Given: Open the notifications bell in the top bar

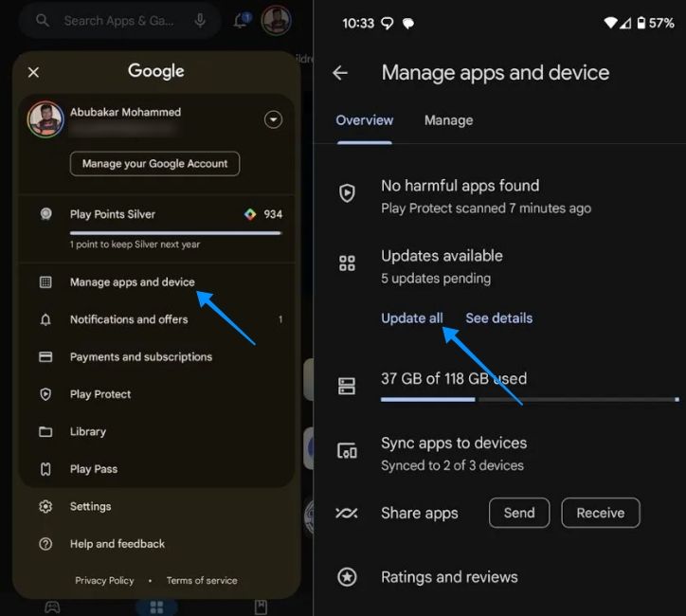Looking at the screenshot, I should click(x=242, y=20).
